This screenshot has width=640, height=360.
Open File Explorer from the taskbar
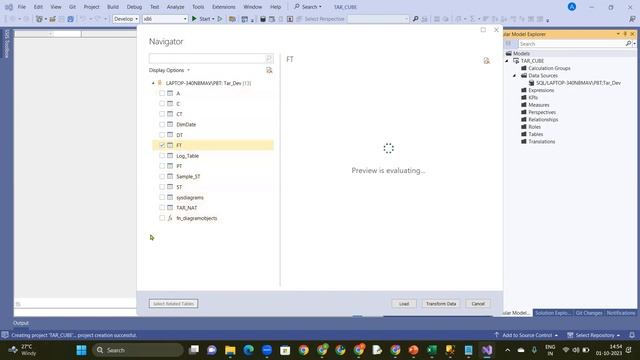pos(230,350)
